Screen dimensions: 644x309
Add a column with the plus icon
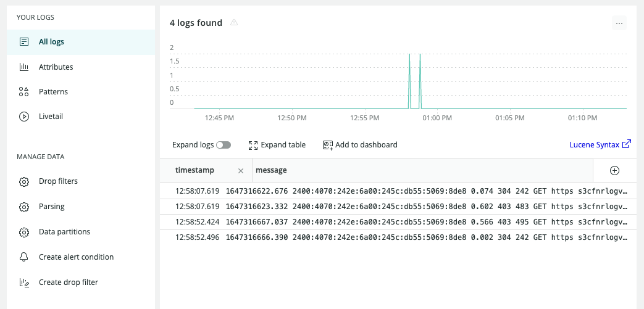pyautogui.click(x=614, y=170)
